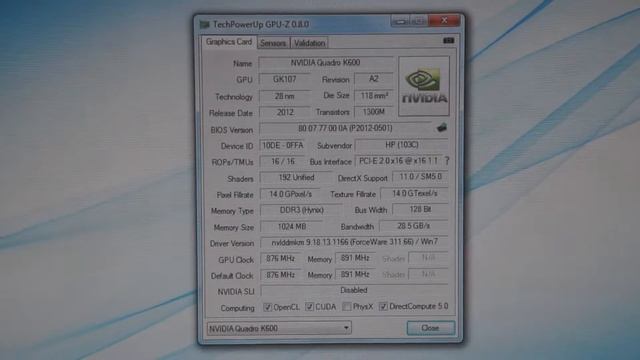This screenshot has height=360, width=640.
Task: Click the Subvendor field HP (103C)
Action: coord(402,145)
